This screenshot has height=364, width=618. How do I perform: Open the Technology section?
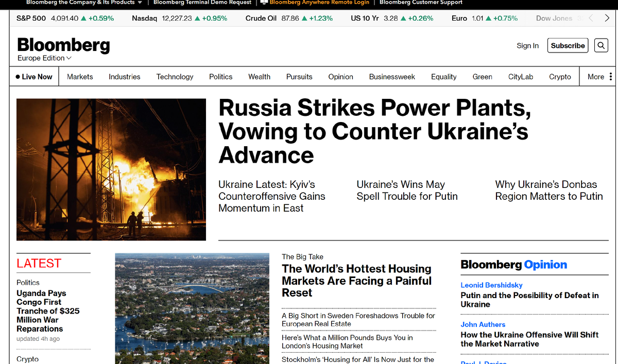tap(175, 77)
